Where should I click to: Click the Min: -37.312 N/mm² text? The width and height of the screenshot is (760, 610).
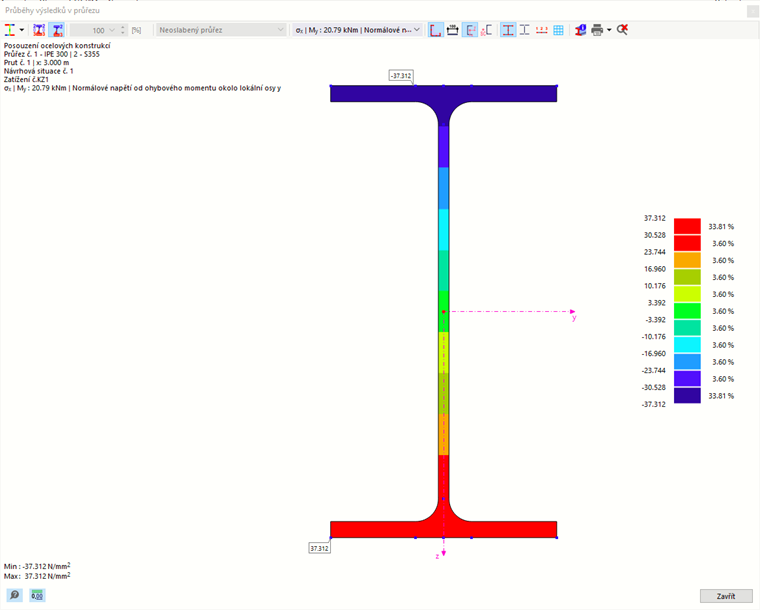pos(37,566)
